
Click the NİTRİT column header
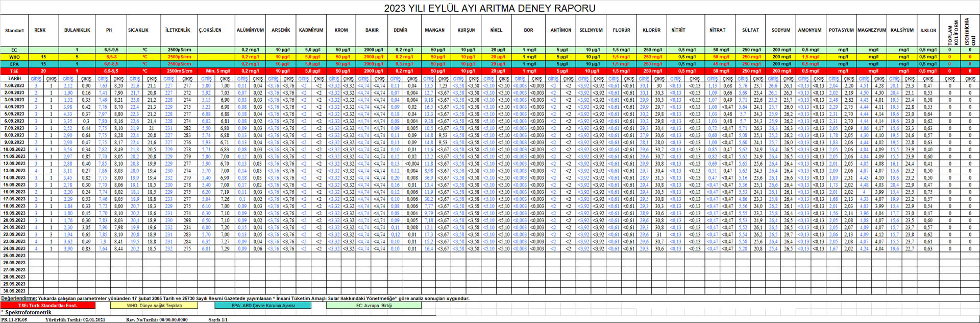678,30
